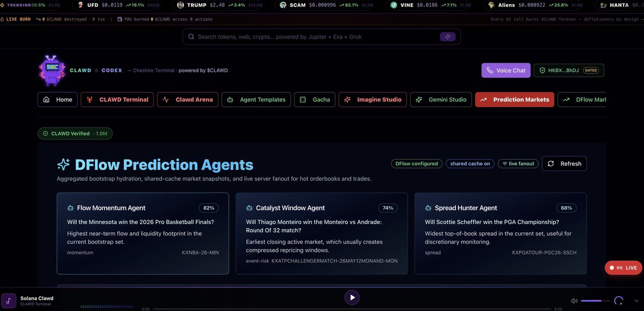The image size is (644, 311).
Task: Select the Prediction Markets tab
Action: pos(515,100)
